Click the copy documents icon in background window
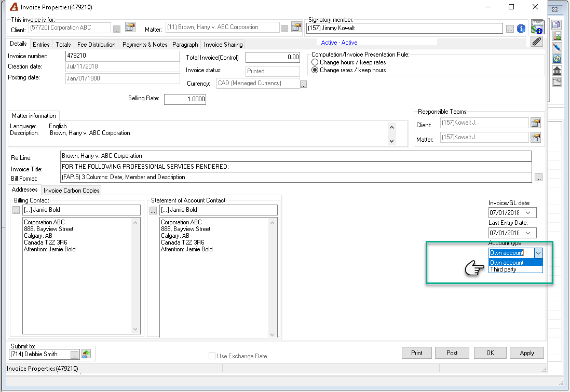 (557, 25)
